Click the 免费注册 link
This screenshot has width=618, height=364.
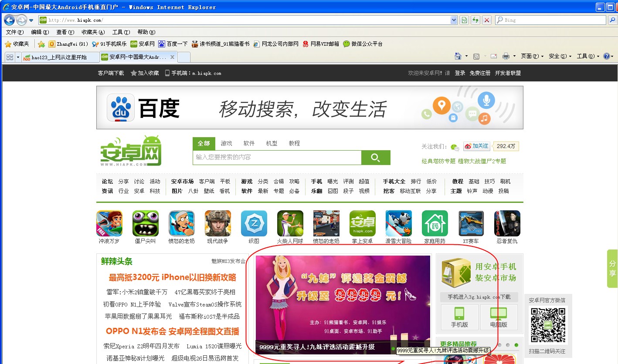pos(480,73)
